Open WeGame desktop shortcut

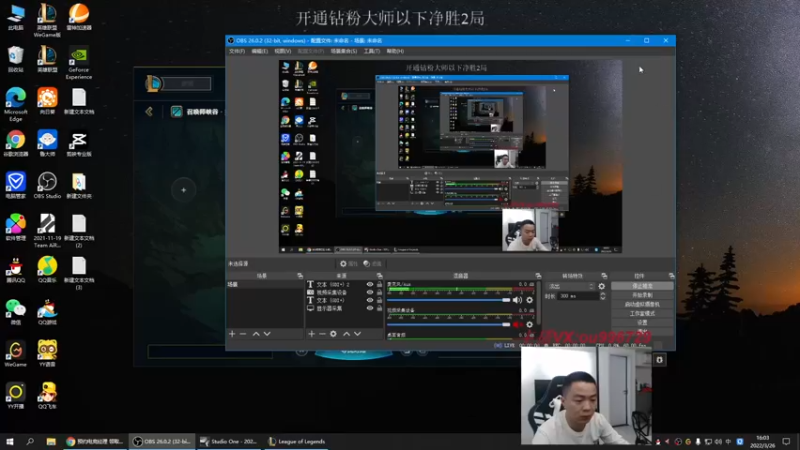16,354
